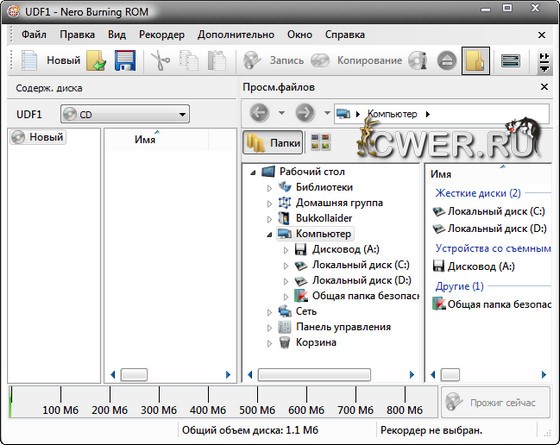Collapse the Рабочий стол tree node

(x=253, y=172)
